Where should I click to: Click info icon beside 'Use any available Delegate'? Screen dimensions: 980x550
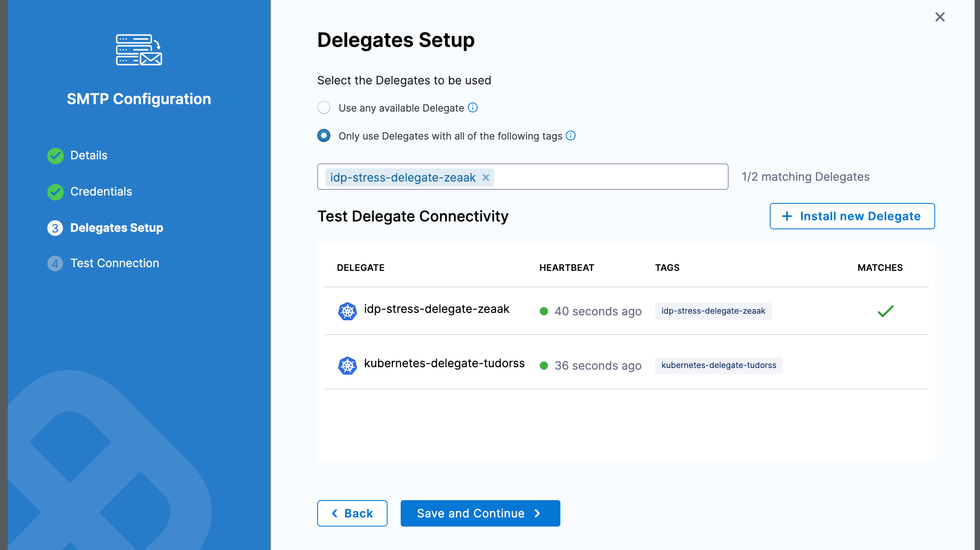[473, 107]
